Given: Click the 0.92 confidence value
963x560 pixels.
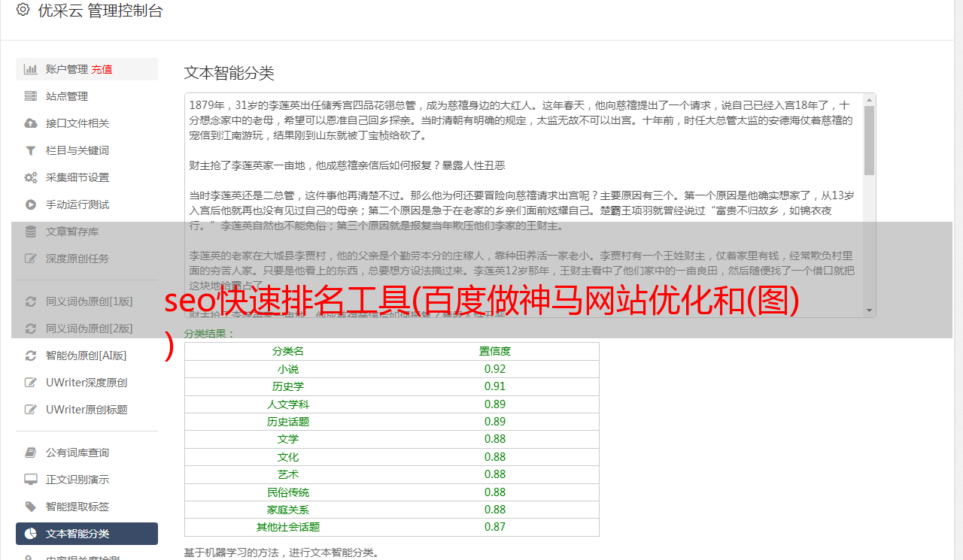Looking at the screenshot, I should (x=495, y=369).
